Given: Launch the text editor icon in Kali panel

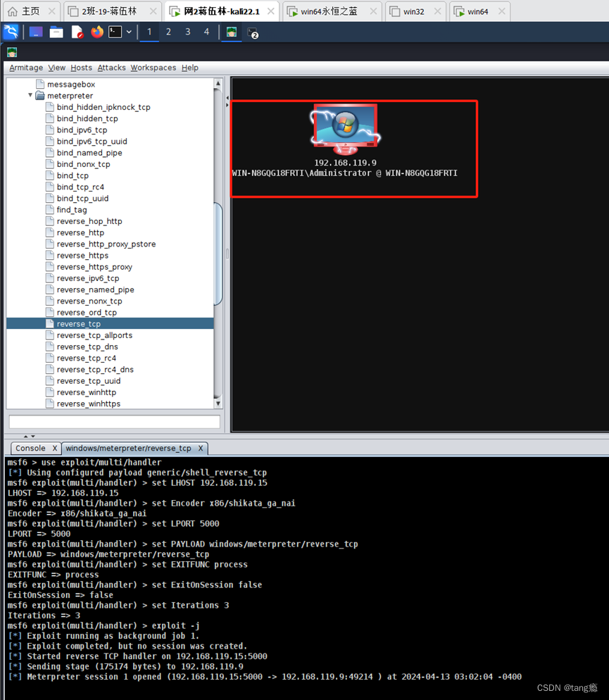Looking at the screenshot, I should tap(77, 32).
